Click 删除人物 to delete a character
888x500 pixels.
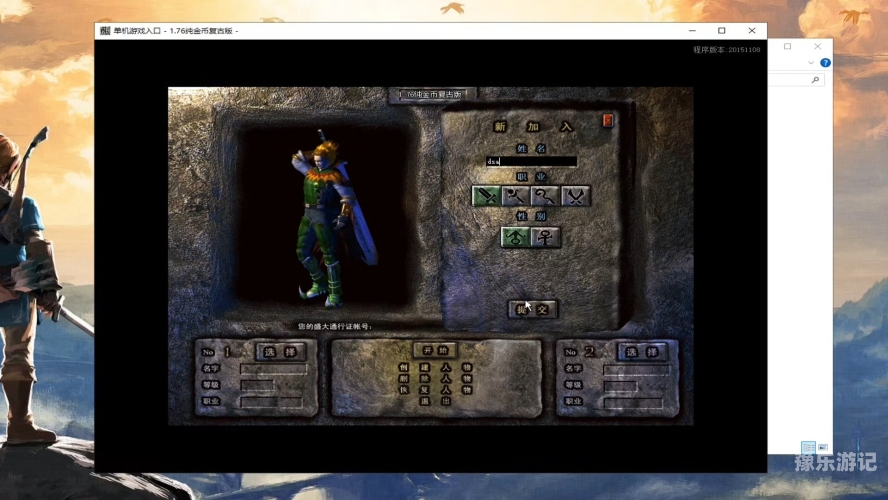tap(436, 378)
